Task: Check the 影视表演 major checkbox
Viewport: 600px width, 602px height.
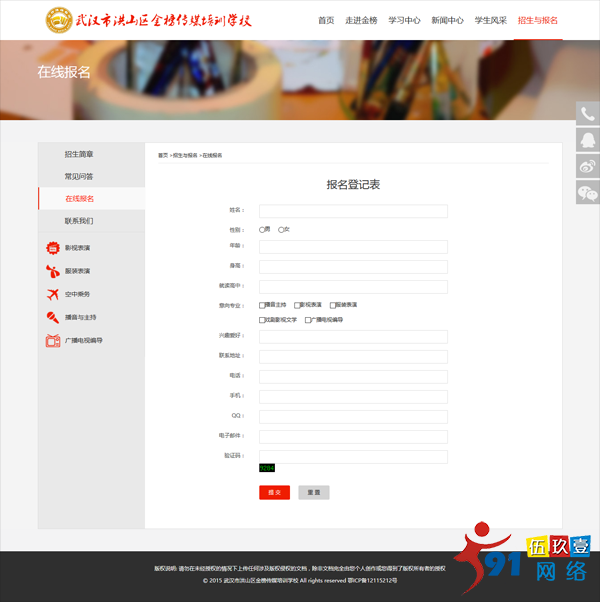Action: point(297,305)
